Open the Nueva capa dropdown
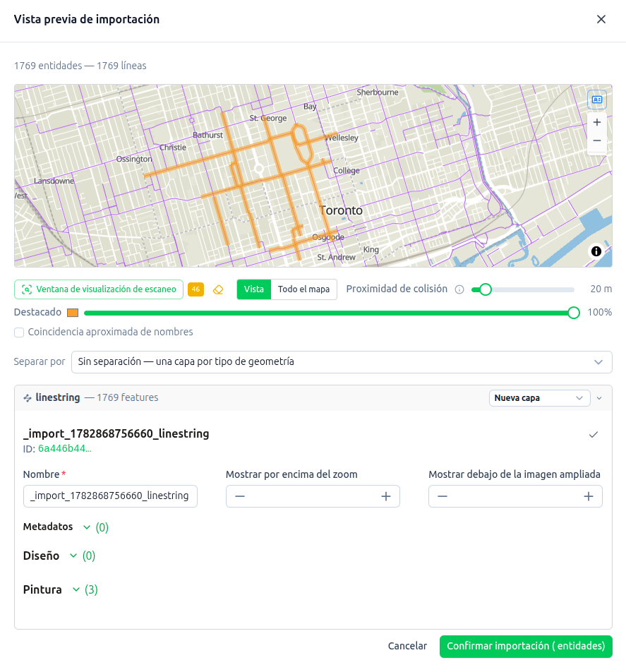 pos(539,397)
